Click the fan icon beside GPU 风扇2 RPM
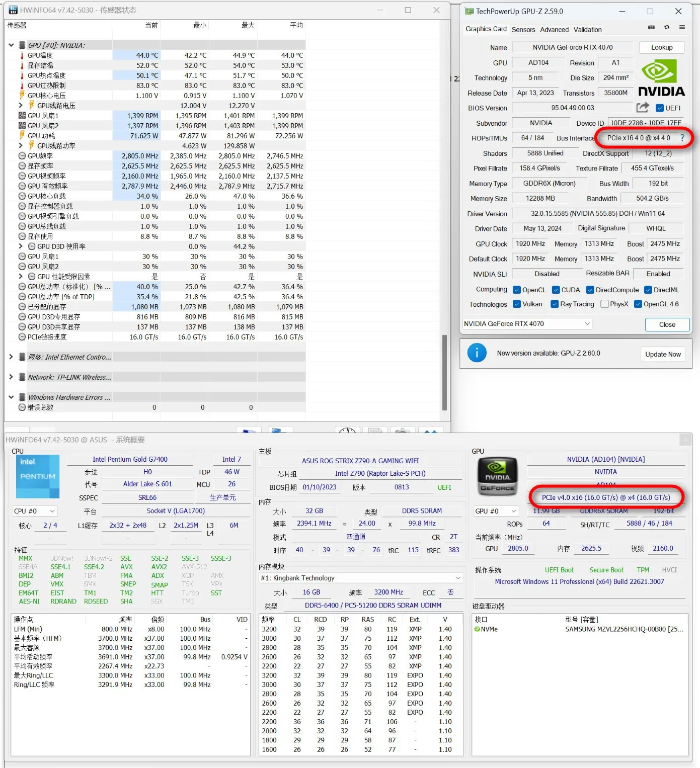 point(22,126)
